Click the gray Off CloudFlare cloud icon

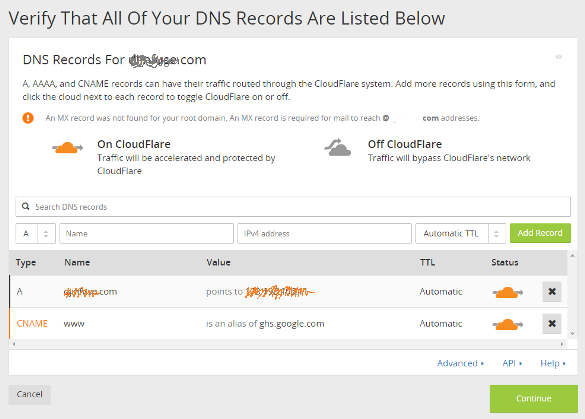(338, 147)
